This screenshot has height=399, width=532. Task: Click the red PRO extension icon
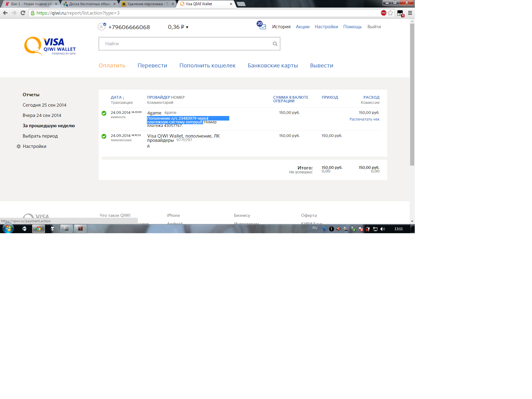click(384, 13)
